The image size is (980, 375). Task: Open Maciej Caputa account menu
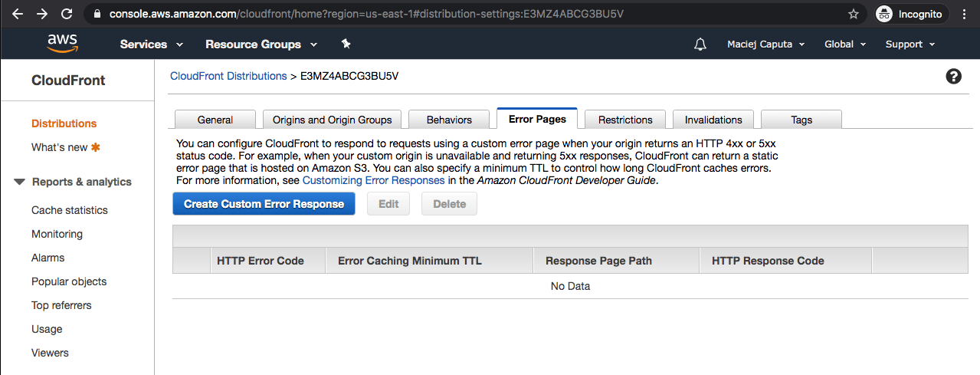(x=765, y=44)
